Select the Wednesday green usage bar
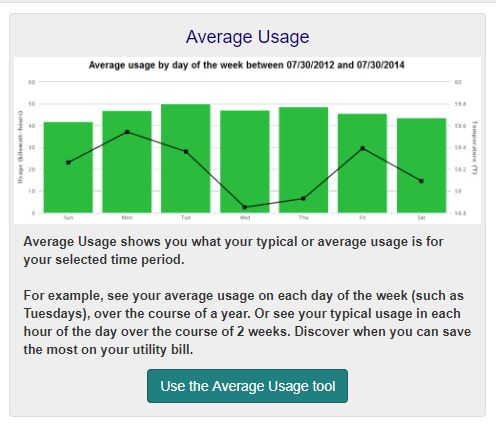Viewport: 496px width, 428px height. tap(245, 162)
